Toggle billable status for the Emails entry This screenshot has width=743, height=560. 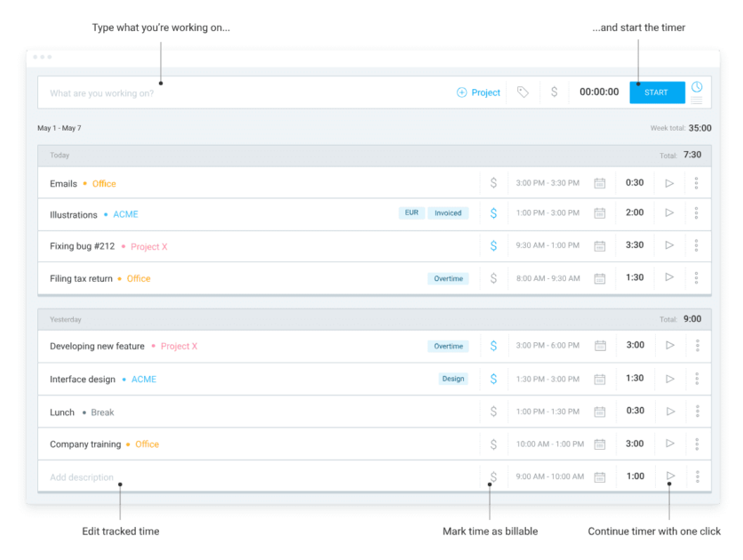[493, 182]
